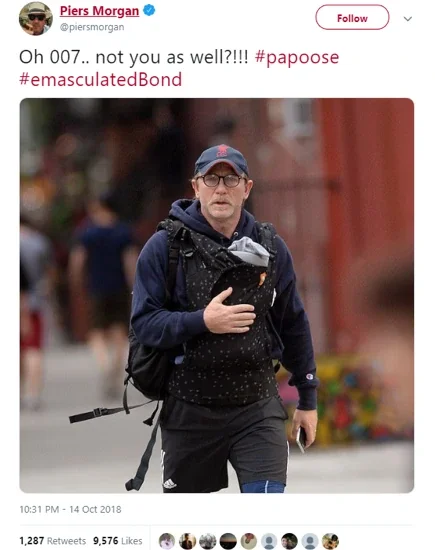Visit the @piersmorgan handle

(x=92, y=27)
